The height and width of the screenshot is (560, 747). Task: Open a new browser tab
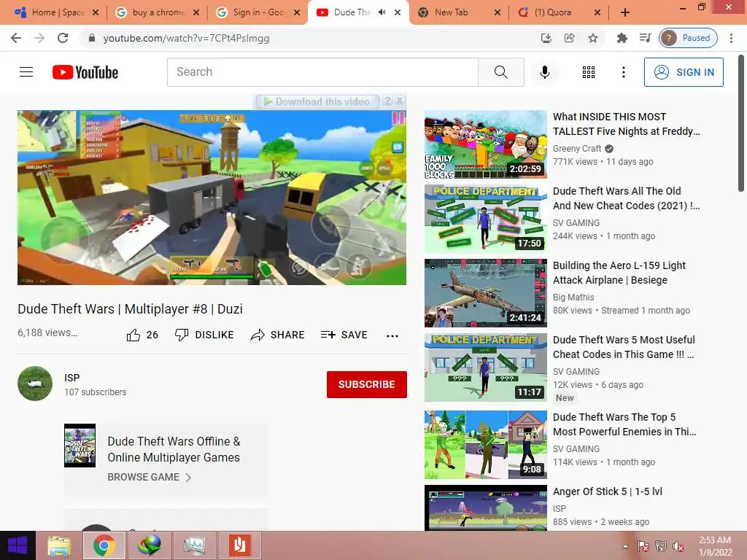coord(625,12)
